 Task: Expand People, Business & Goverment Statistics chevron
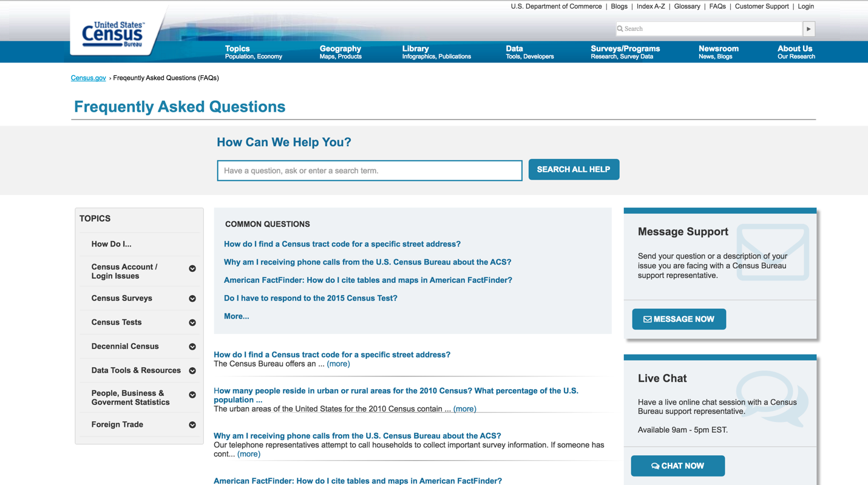(x=192, y=395)
